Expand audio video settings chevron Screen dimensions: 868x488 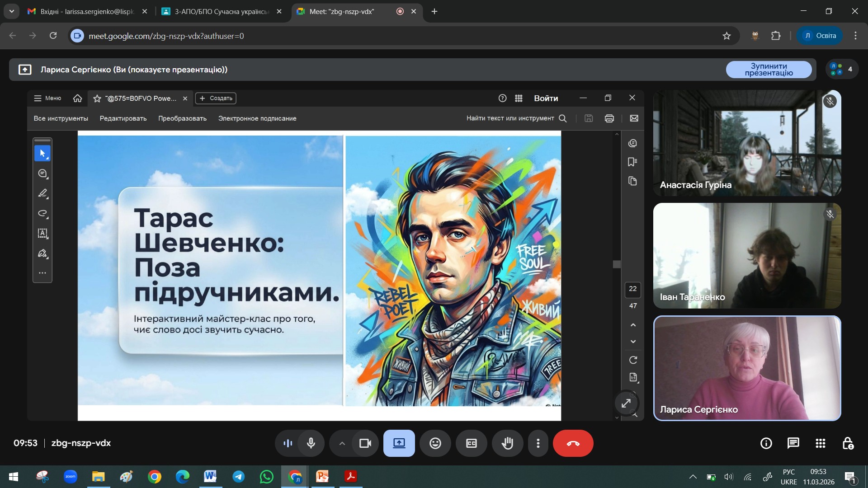[342, 443]
